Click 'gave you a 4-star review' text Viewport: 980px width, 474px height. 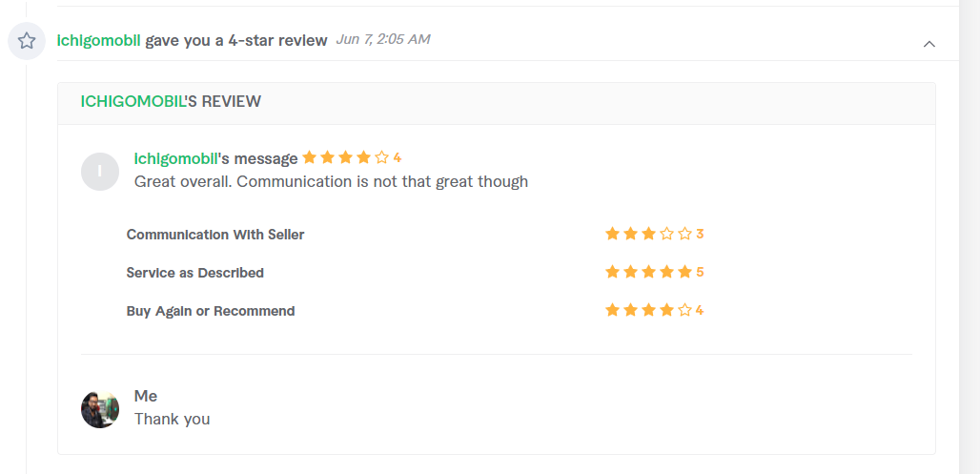[236, 41]
